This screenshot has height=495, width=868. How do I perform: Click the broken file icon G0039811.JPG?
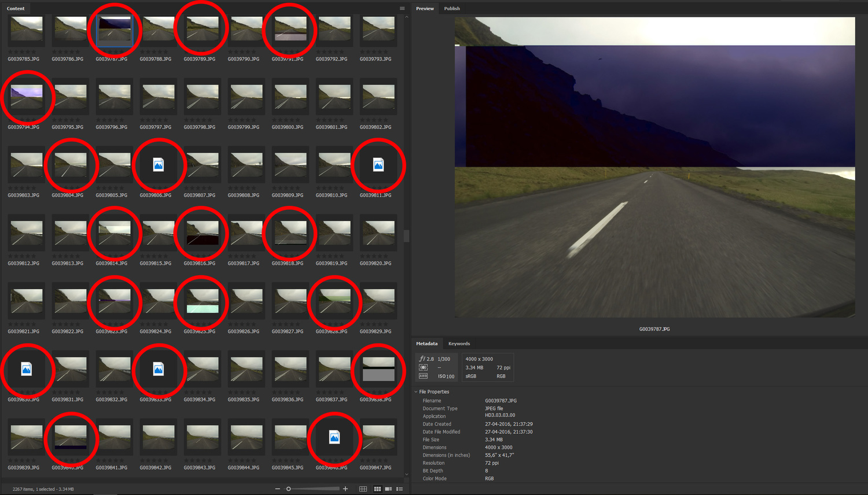click(378, 165)
